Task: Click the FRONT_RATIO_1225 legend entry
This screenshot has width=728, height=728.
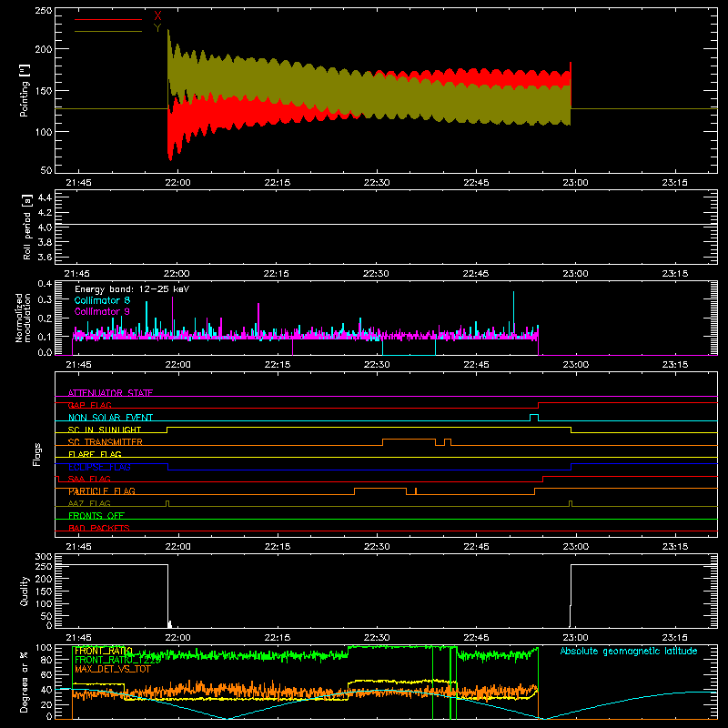Action: [118, 660]
